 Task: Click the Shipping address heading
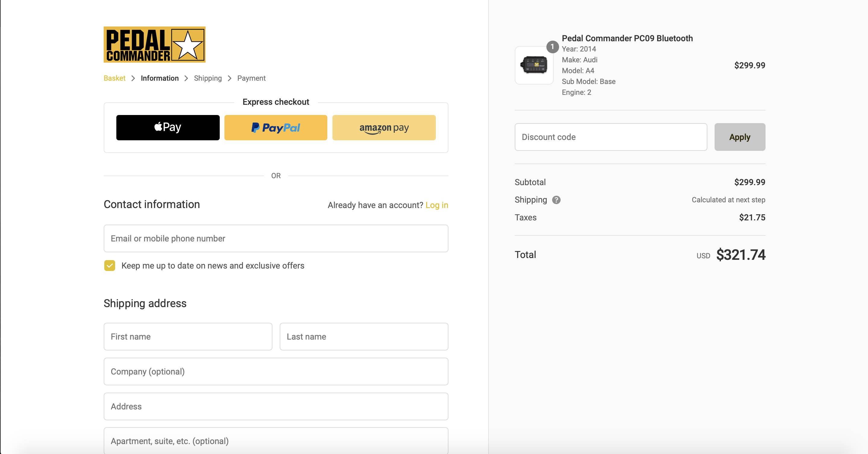pyautogui.click(x=145, y=303)
